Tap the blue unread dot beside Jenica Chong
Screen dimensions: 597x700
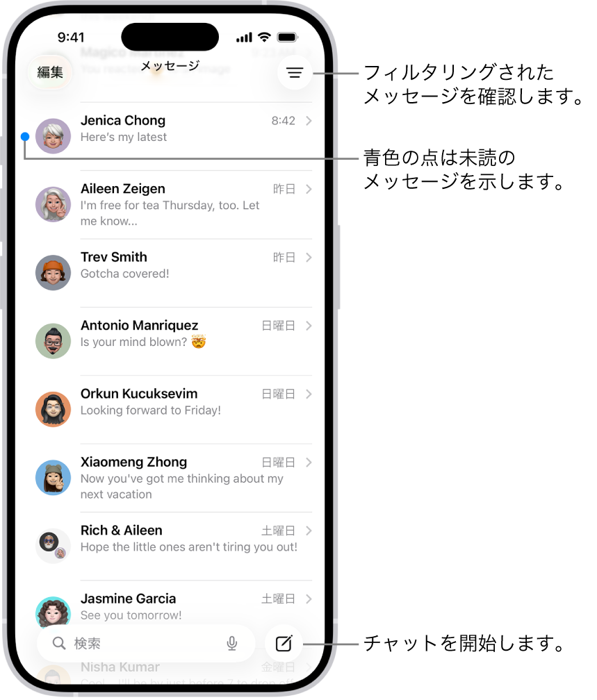pyautogui.click(x=25, y=137)
